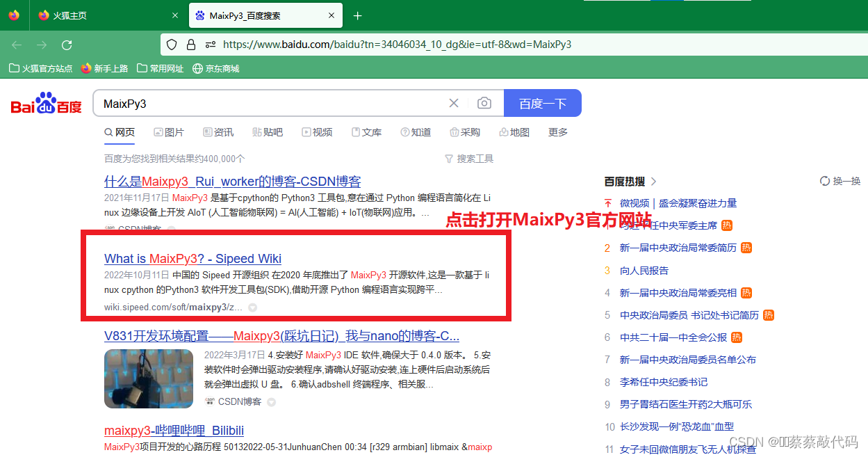Open the 京东商城 bookmark
This screenshot has height=455, width=868.
[x=215, y=68]
